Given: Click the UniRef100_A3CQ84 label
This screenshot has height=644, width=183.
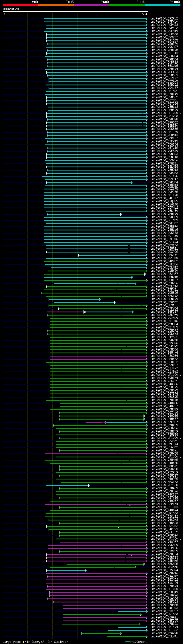Looking at the screenshot, I should click(164, 356).
